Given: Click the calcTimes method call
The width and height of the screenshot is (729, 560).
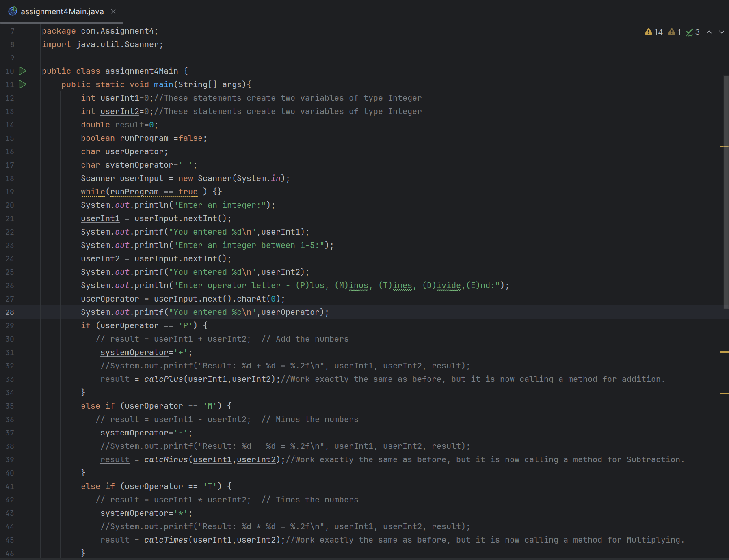Looking at the screenshot, I should tap(166, 540).
